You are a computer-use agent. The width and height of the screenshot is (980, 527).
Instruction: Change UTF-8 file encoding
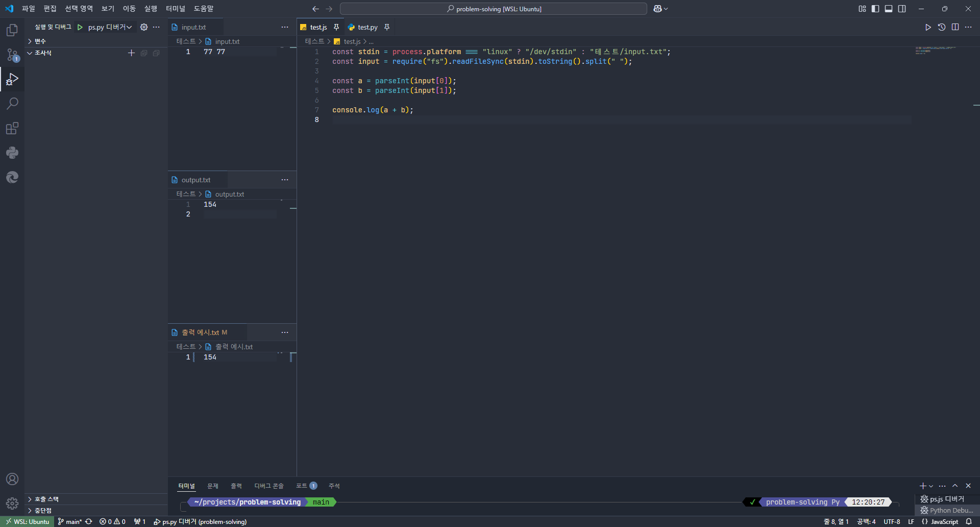[892, 521]
